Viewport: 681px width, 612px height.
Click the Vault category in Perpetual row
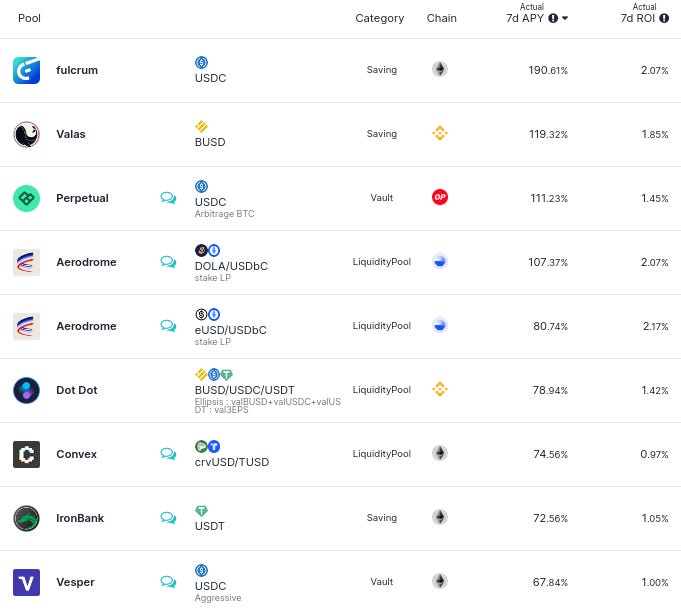[382, 198]
